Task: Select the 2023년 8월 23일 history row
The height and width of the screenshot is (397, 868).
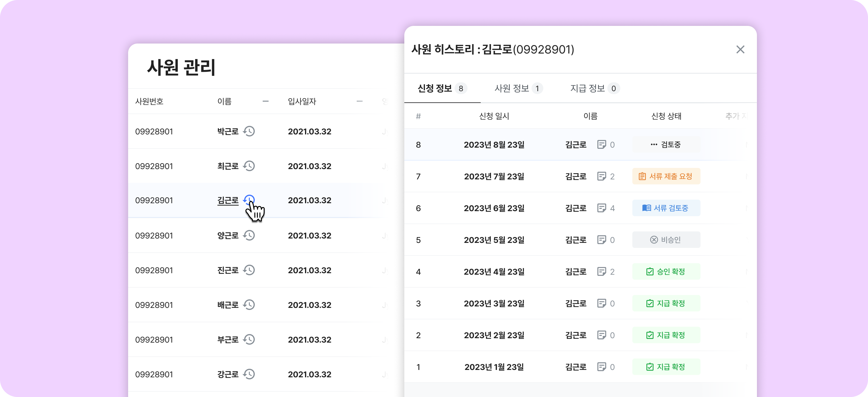Action: [494, 145]
